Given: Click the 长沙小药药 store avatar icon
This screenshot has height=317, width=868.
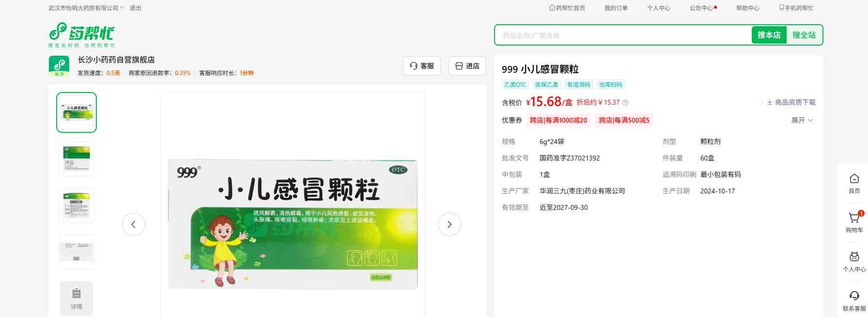Looking at the screenshot, I should [x=59, y=66].
